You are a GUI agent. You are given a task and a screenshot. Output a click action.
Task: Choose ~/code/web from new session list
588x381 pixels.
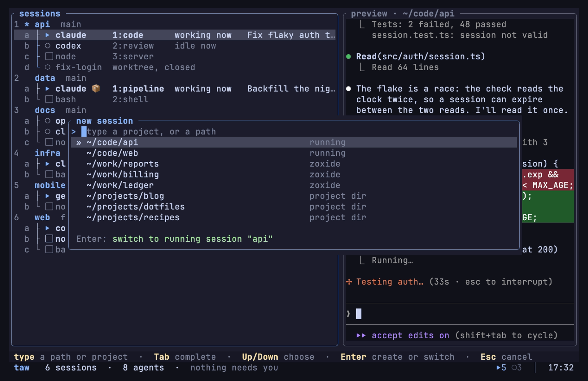(x=294, y=153)
